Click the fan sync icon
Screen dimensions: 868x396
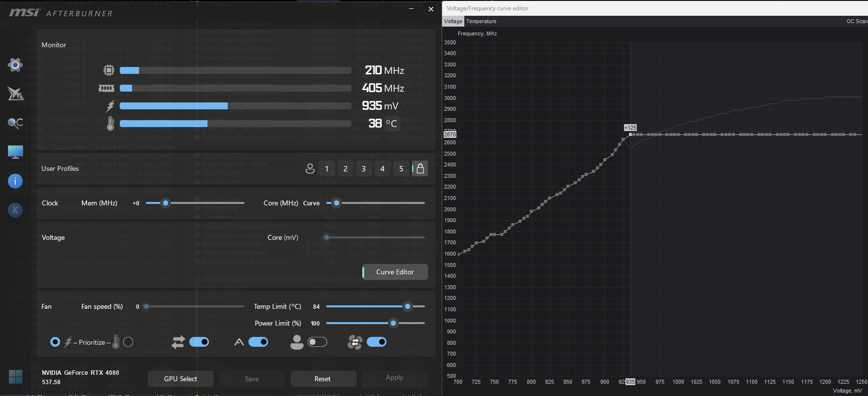point(355,342)
